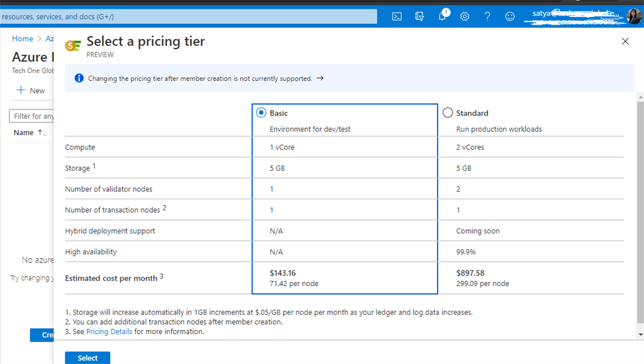Open portal settings gear

coord(465,16)
